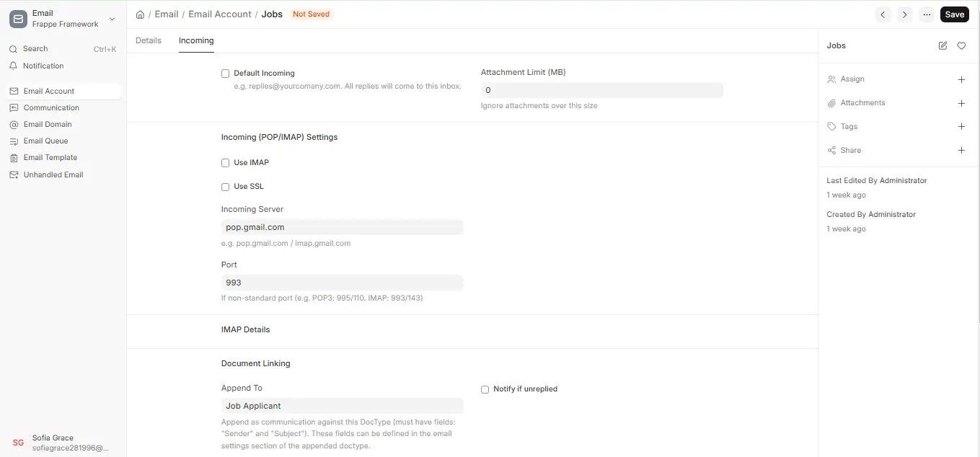Click the Append To field
This screenshot has width=980, height=457.
(x=343, y=406)
